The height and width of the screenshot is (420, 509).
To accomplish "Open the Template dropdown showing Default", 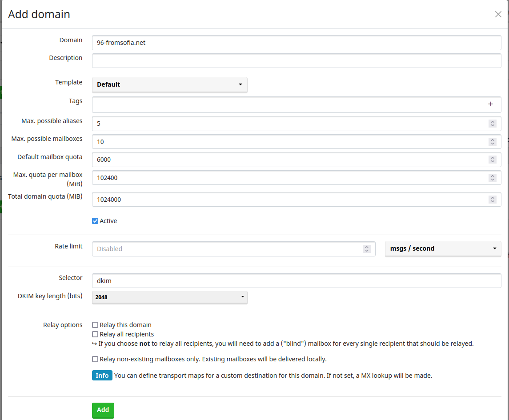I will [169, 84].
